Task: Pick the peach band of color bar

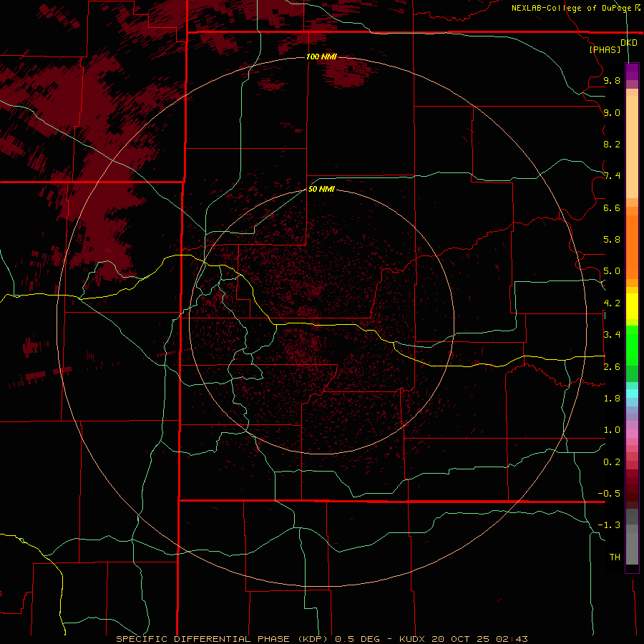Action: pyautogui.click(x=632, y=147)
